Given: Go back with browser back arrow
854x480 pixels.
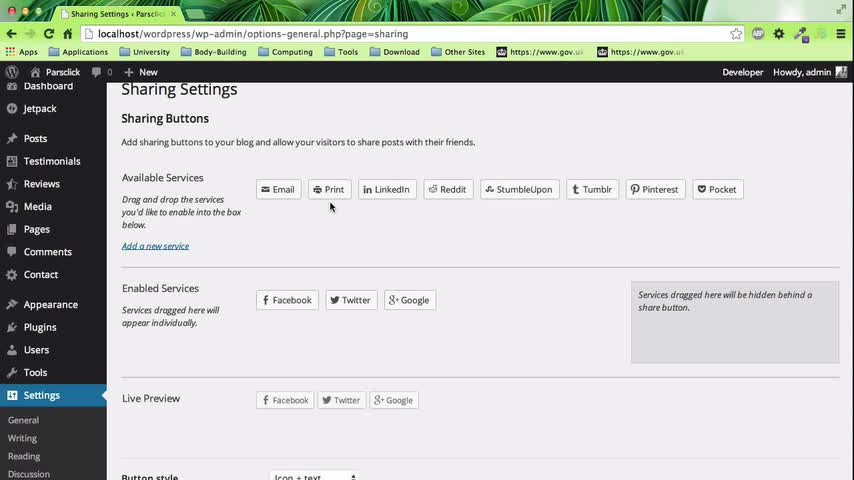Looking at the screenshot, I should [x=11, y=34].
